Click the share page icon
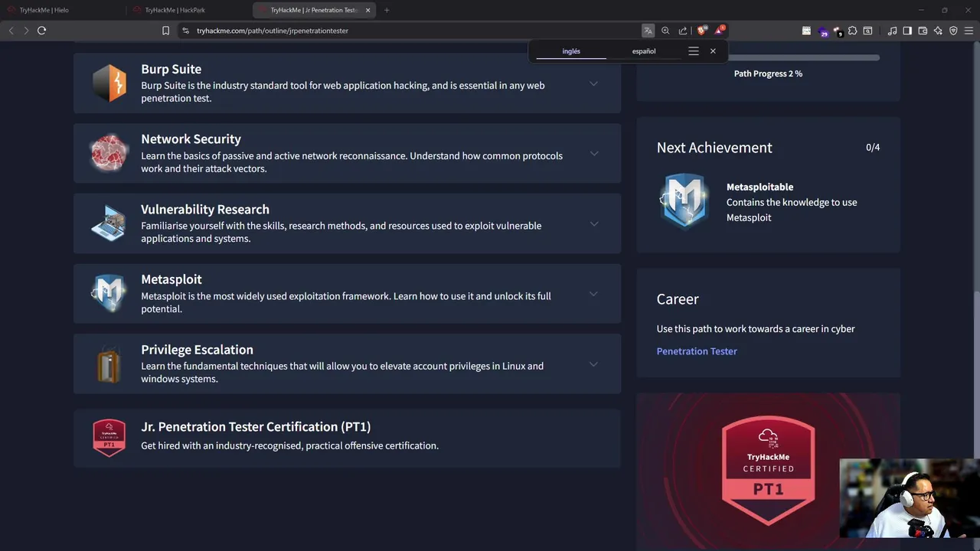Screen dimensions: 980x551 tap(683, 31)
